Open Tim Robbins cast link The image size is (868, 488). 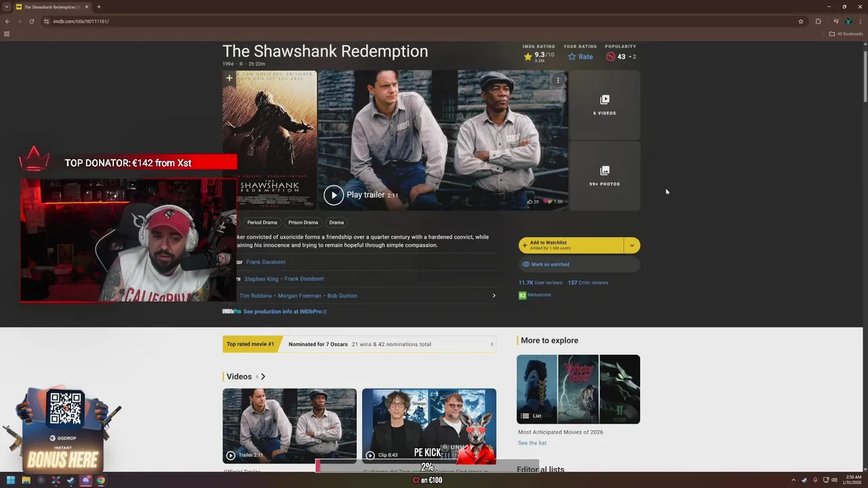tap(256, 296)
